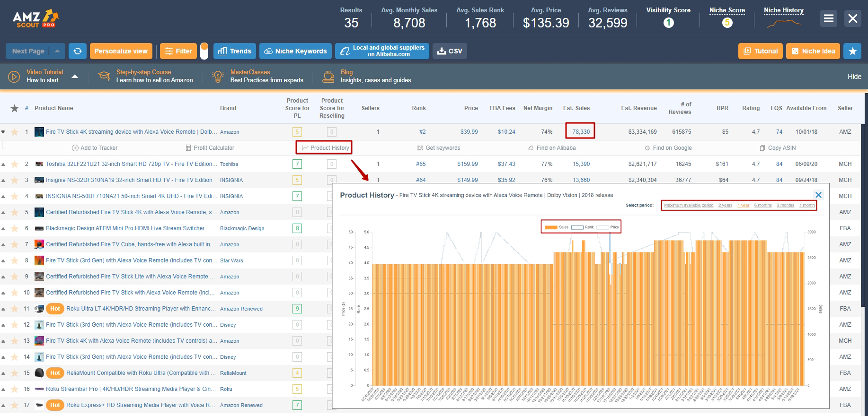Click the AMZScout PRO logo
This screenshot has width=868, height=416.
[x=35, y=19]
